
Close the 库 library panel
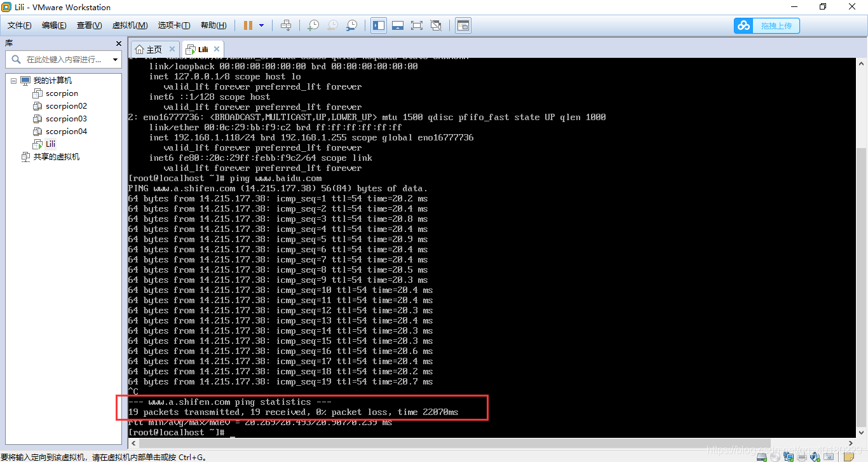118,43
